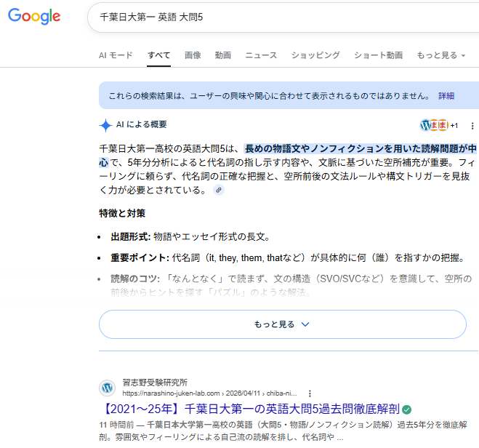This screenshot has height=448, width=479.
Task: Expand the AI overview with もっと見る
Action: (282, 324)
